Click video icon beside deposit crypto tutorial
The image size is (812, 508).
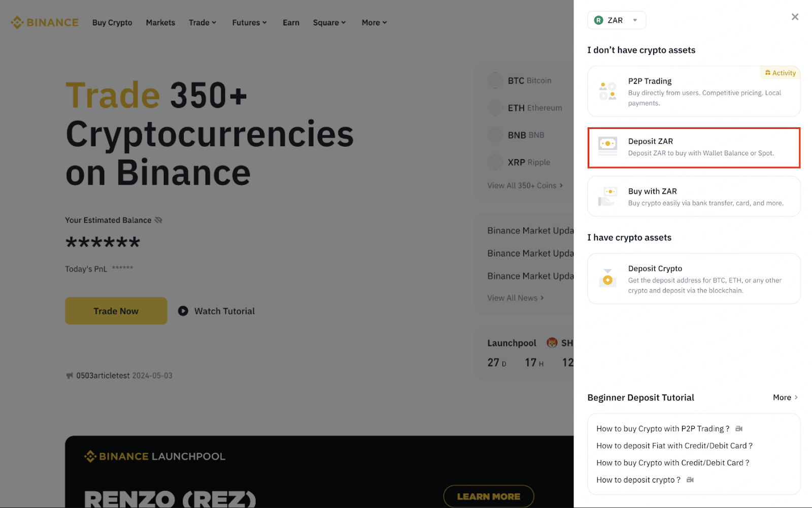[690, 480]
